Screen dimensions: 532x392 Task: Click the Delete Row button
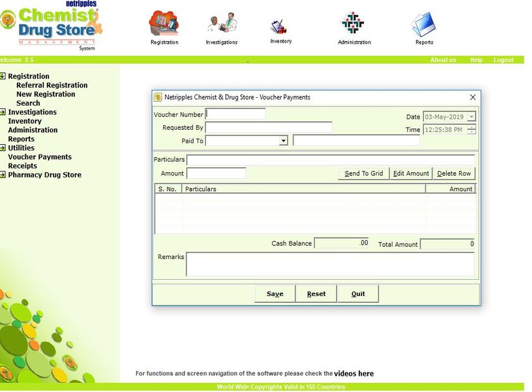(x=454, y=173)
